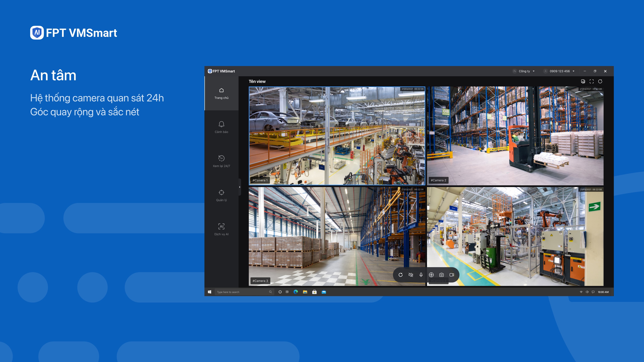Click the volume icon in system tray
The image size is (644, 362).
point(587,292)
